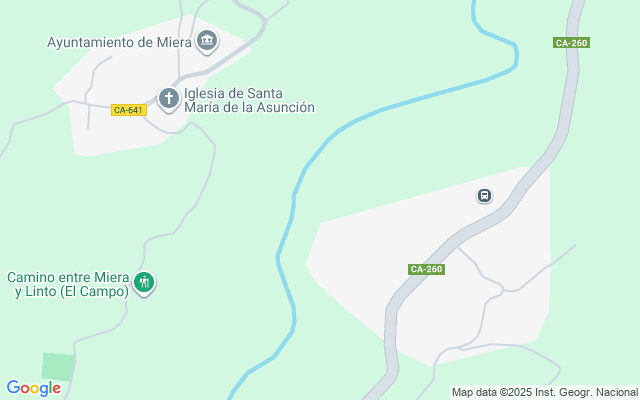The height and width of the screenshot is (400, 640).
Task: Click the lower CA-260 road shield
Action: coord(426,269)
